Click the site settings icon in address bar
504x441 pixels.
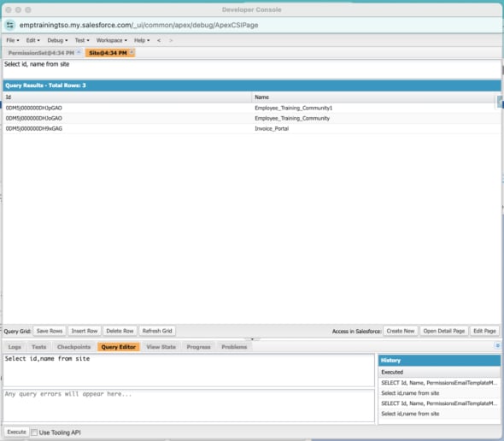point(10,25)
